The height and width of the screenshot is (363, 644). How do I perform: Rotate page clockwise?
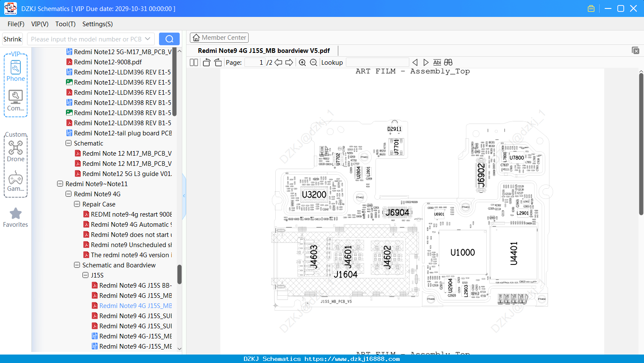(x=218, y=63)
